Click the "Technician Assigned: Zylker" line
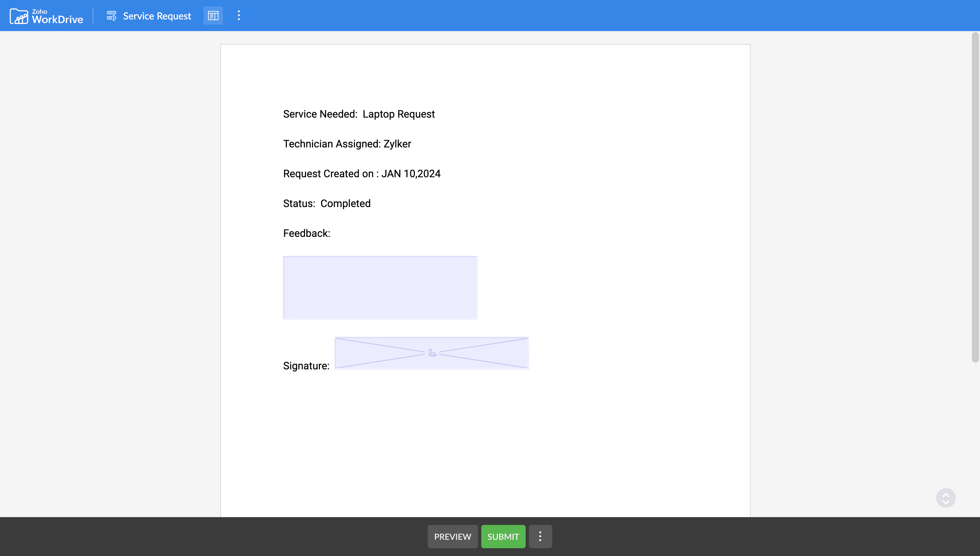 347,144
